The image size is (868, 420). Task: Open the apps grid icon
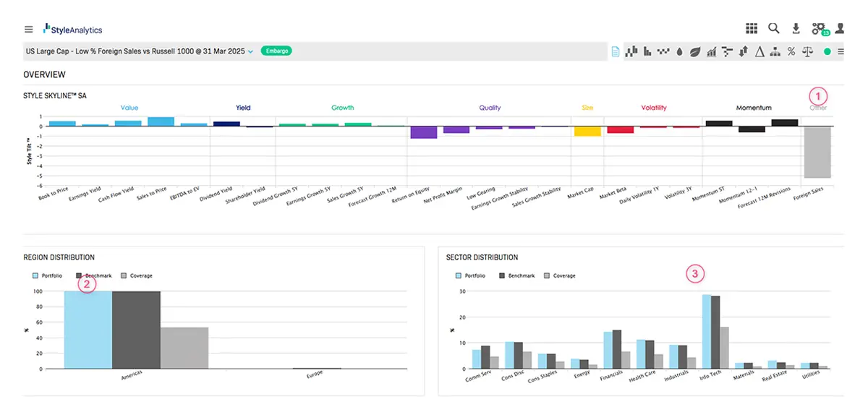point(752,29)
